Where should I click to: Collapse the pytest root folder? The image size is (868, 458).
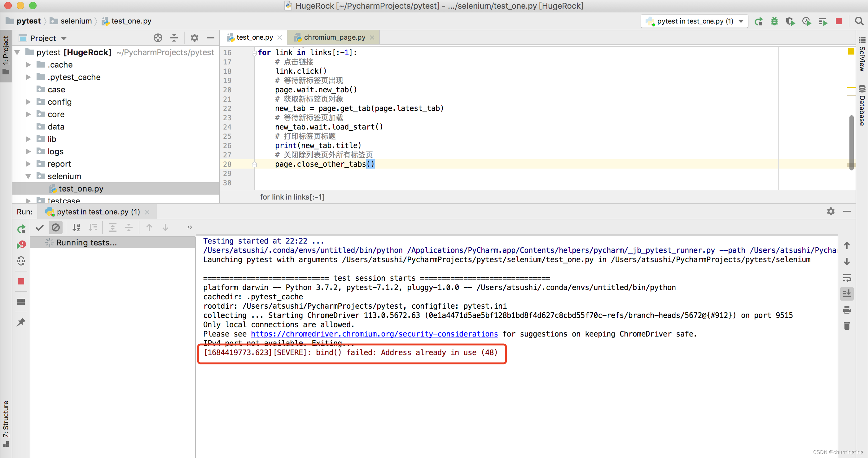click(18, 52)
